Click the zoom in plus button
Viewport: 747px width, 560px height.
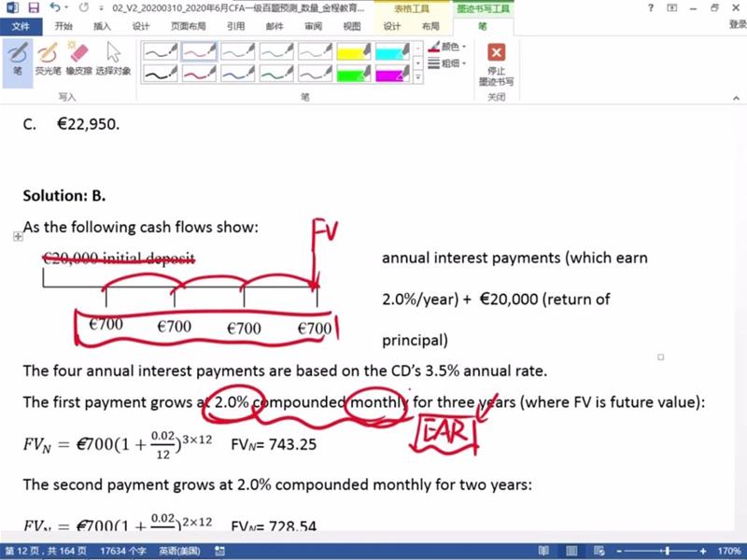point(703,552)
